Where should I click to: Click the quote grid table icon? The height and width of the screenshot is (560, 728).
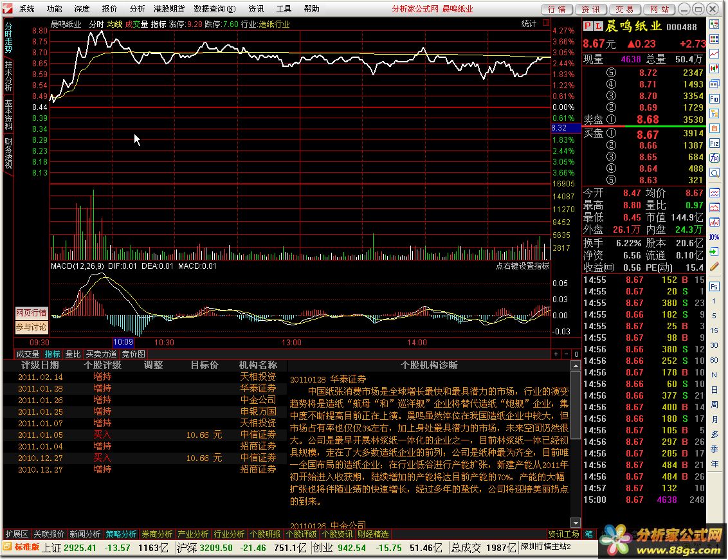(x=714, y=39)
